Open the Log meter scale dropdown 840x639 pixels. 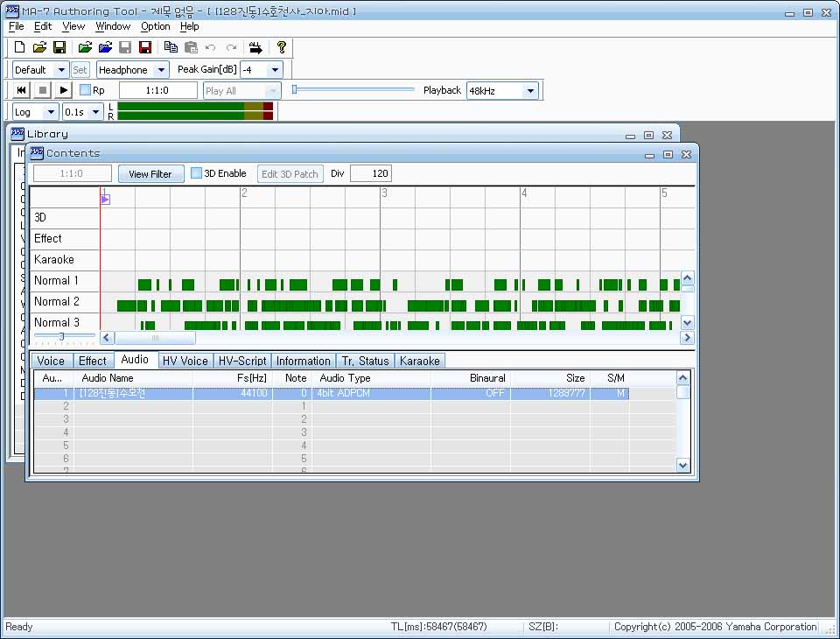[51, 111]
